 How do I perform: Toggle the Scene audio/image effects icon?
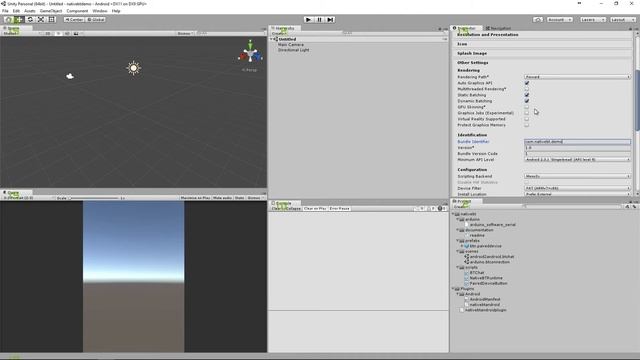pyautogui.click(x=76, y=33)
